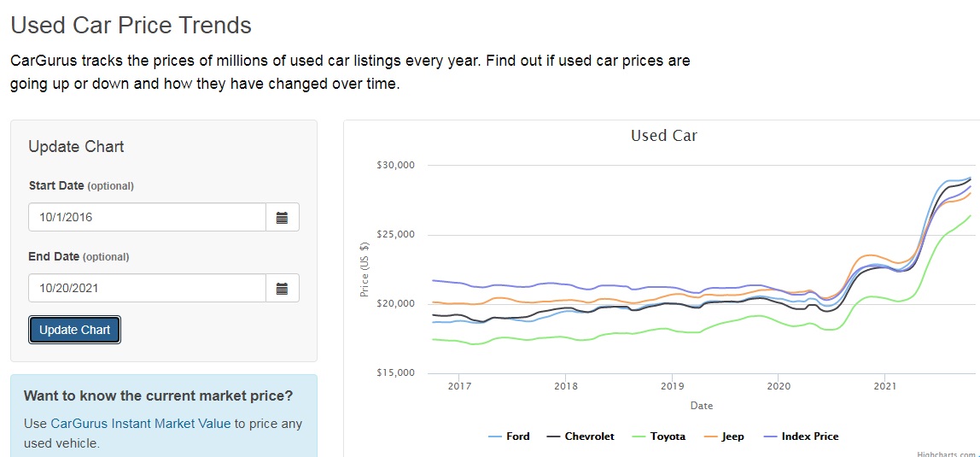Click the Start Date field showing 10/1/2016

(147, 218)
